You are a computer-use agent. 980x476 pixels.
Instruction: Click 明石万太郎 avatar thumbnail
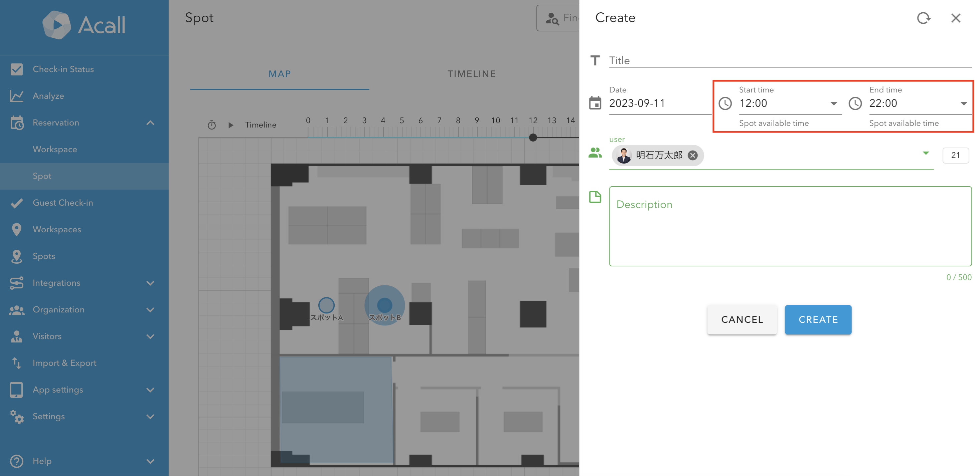(624, 156)
